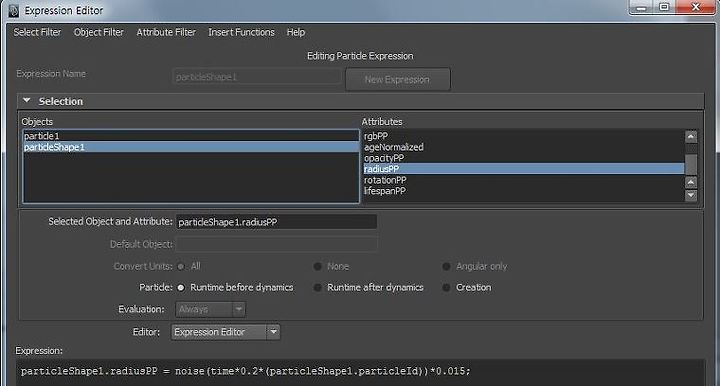Screen dimensions: 720x386
Task: Collapse the Selection section triangle
Action: [27, 101]
